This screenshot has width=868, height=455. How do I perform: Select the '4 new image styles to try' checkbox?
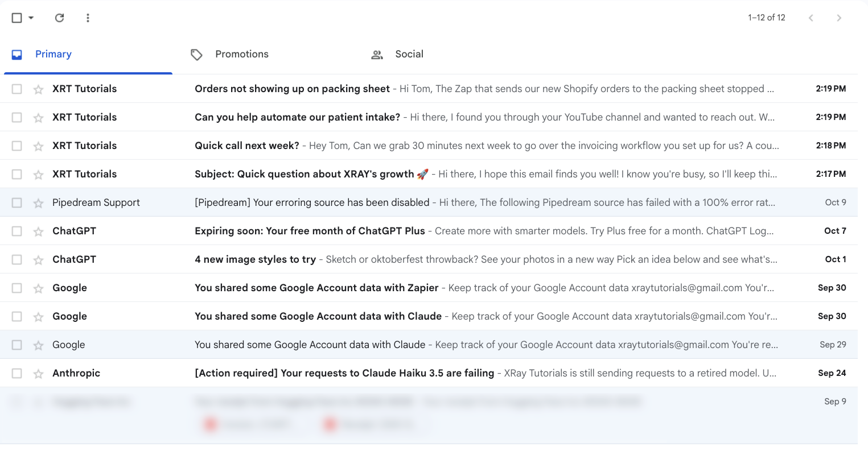(17, 259)
